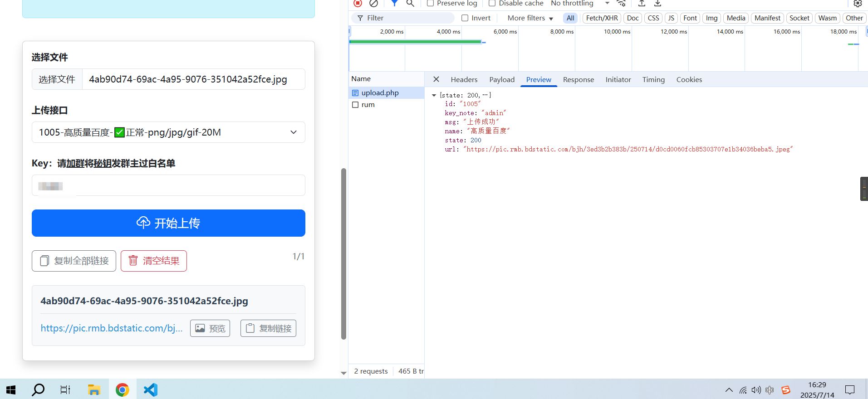Filter requests by Img

coord(711,18)
